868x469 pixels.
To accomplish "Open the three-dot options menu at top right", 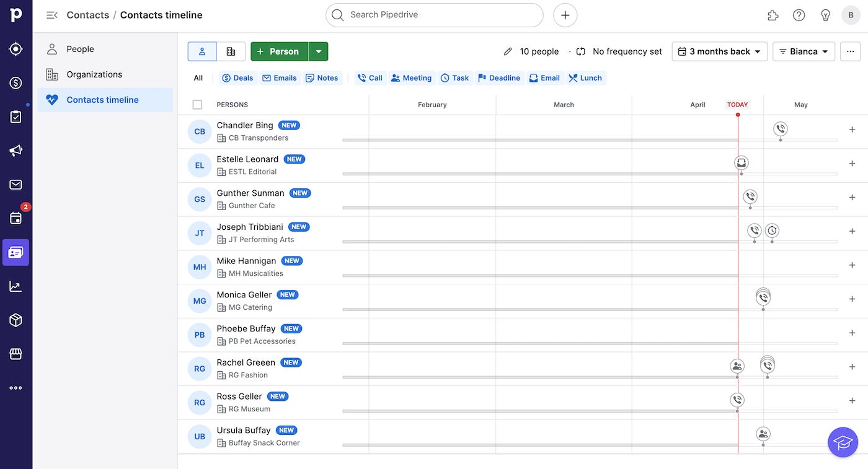I will click(851, 51).
